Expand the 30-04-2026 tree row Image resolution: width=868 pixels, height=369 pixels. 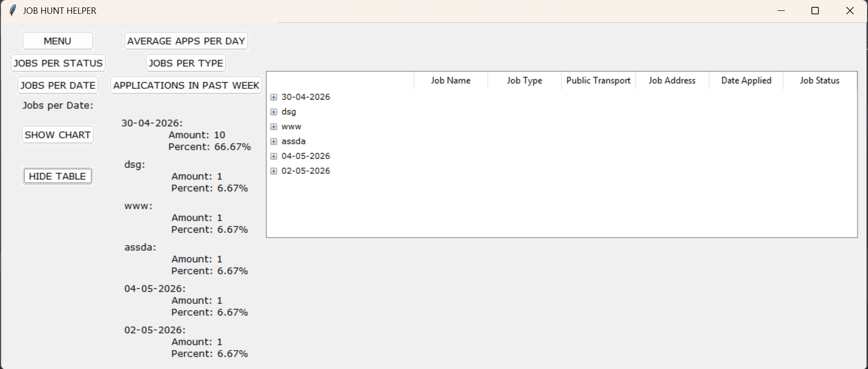click(274, 97)
